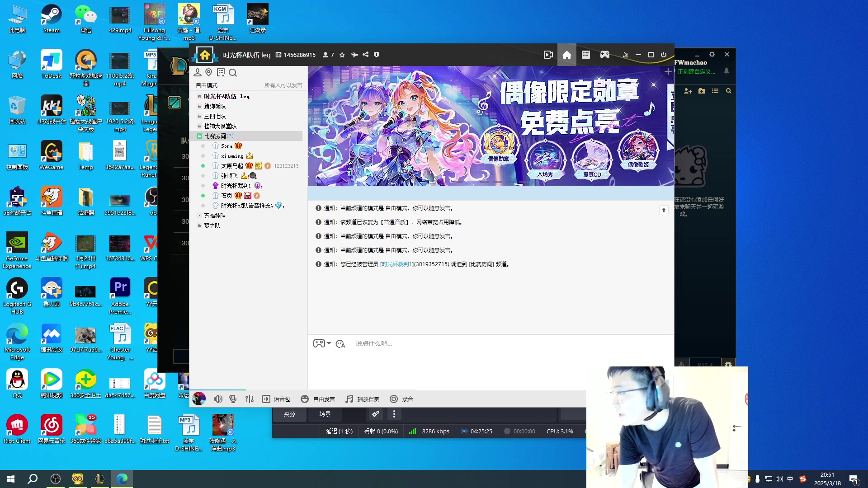Open Windows Start menu
868x488 pixels.
(x=11, y=479)
